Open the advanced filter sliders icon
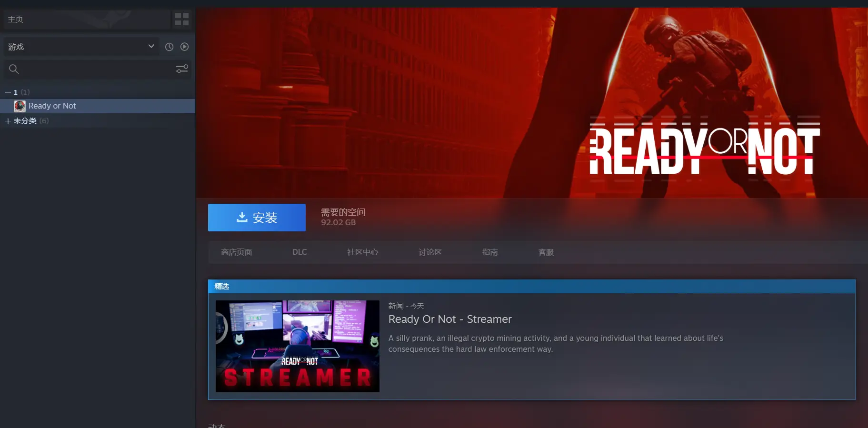This screenshot has width=868, height=428. (x=182, y=69)
